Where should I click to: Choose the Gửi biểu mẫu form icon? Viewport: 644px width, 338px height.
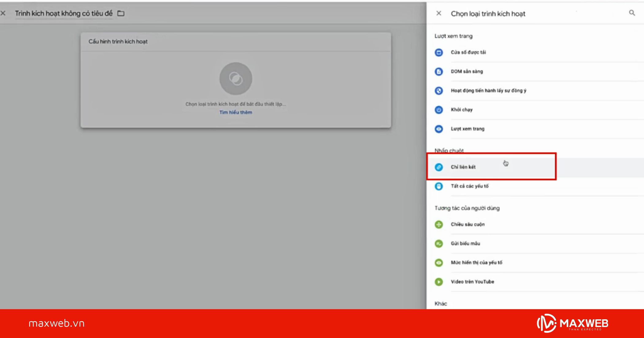click(x=439, y=244)
